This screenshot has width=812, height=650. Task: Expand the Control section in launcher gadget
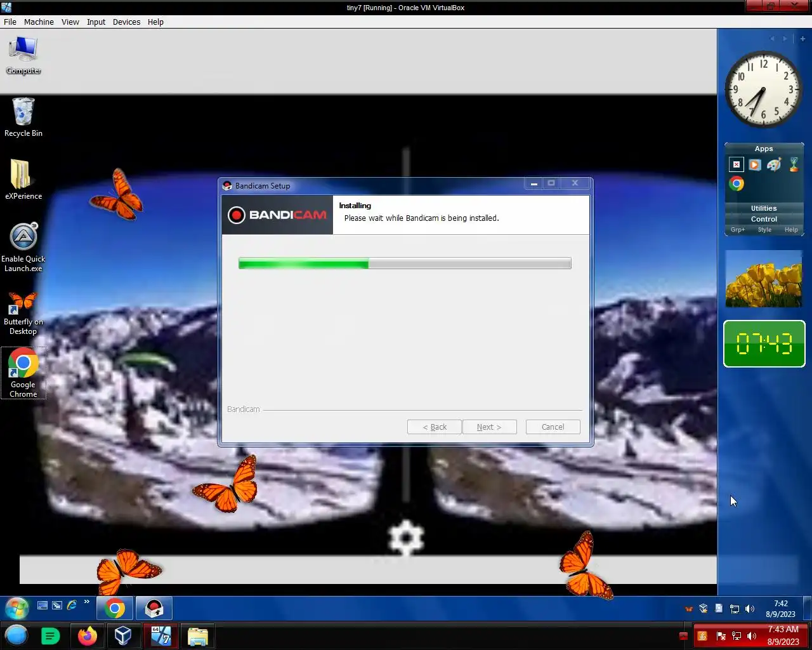click(x=764, y=219)
